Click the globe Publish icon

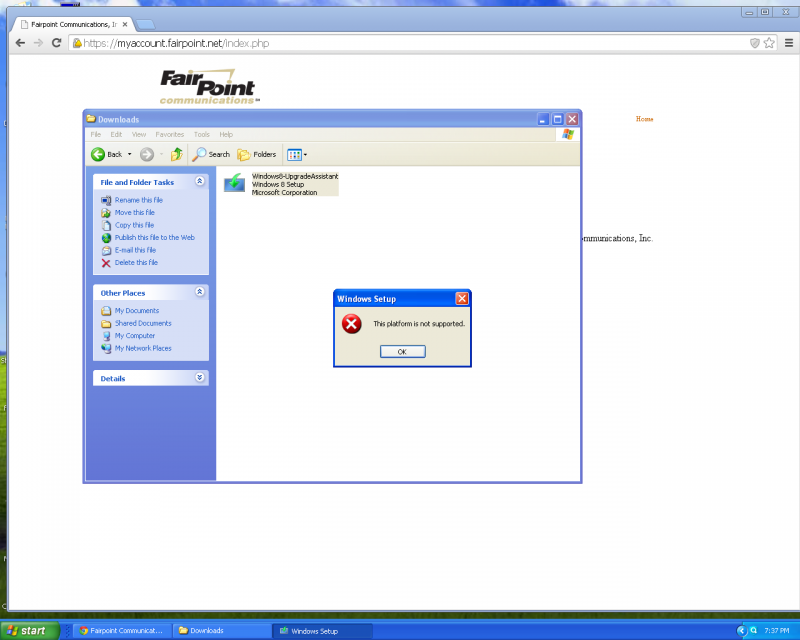(x=106, y=238)
